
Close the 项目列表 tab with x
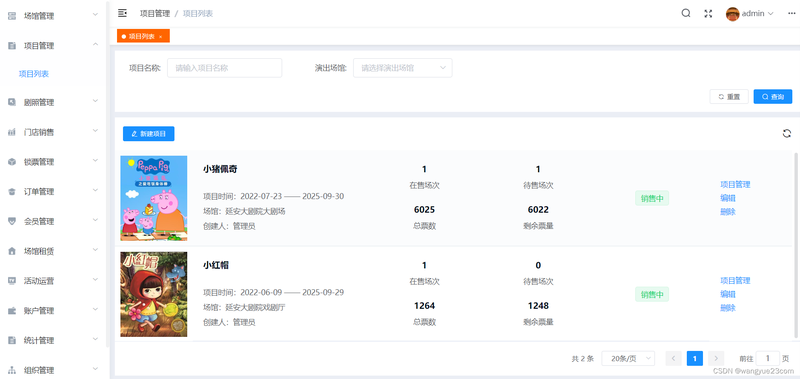160,37
